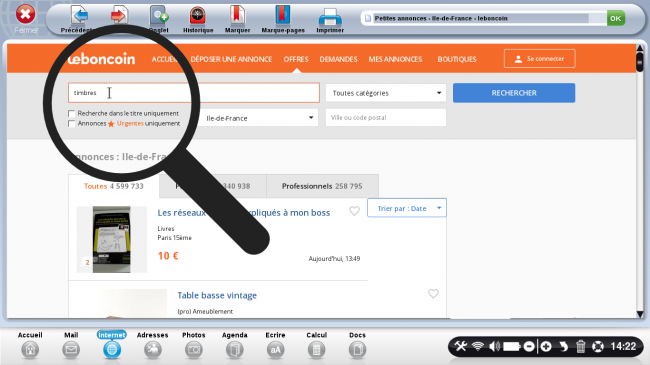Viewport: 650px width, 365px height.
Task: Click the clock showing 14:22
Action: coord(623,346)
